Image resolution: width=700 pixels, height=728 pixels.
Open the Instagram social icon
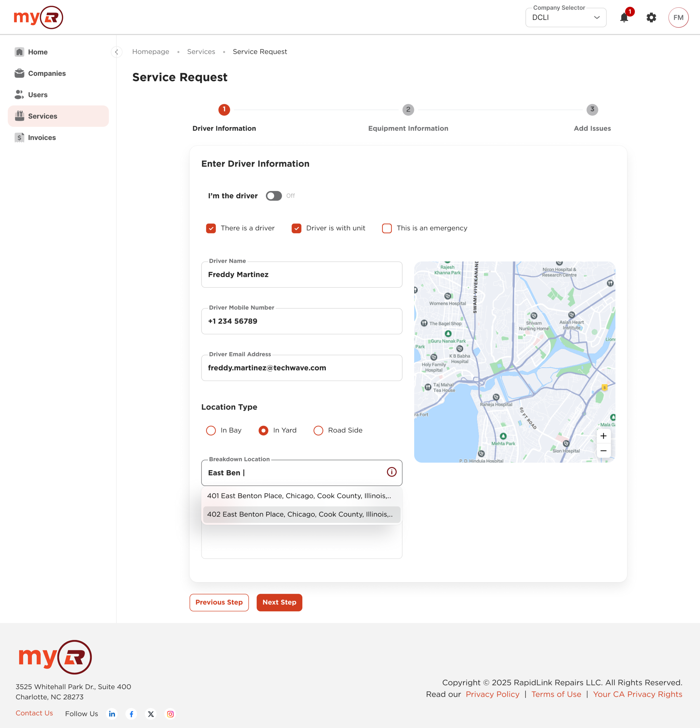coord(170,714)
